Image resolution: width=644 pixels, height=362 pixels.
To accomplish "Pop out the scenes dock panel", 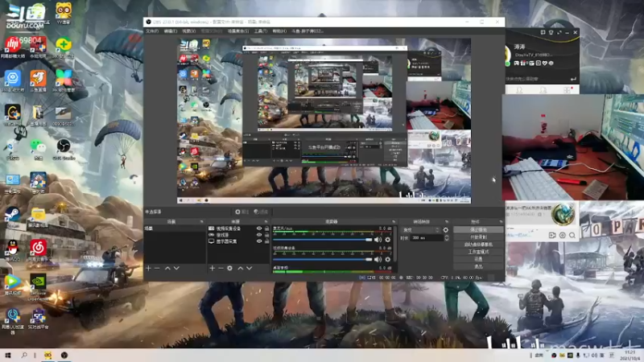I will (x=201, y=222).
